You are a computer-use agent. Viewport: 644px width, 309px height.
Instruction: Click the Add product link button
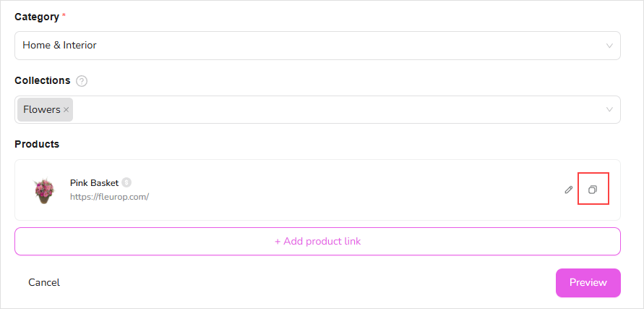tap(317, 241)
